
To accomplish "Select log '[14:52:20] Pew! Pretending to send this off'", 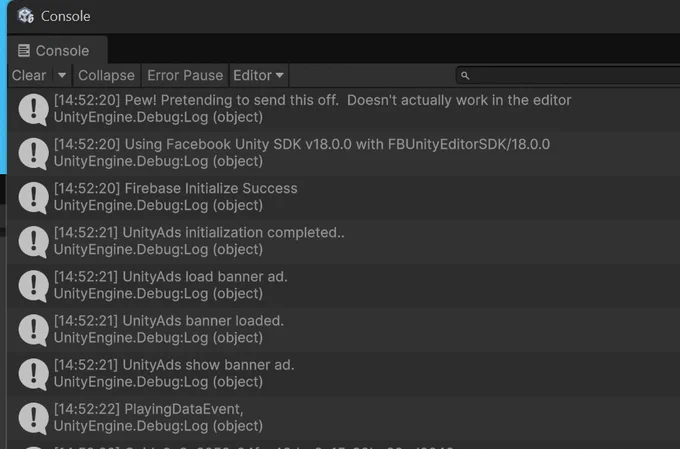I will [343, 109].
